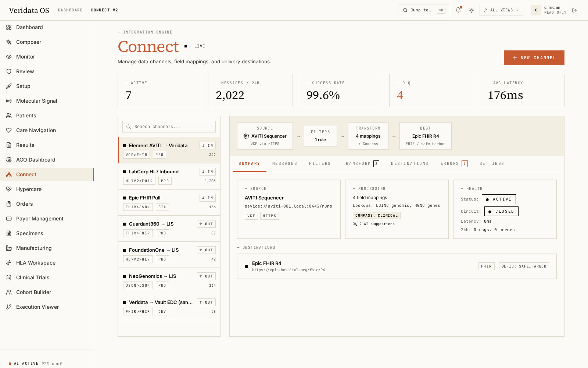Click the Care Navigation heart icon
The height and width of the screenshot is (368, 588).
tap(9, 130)
